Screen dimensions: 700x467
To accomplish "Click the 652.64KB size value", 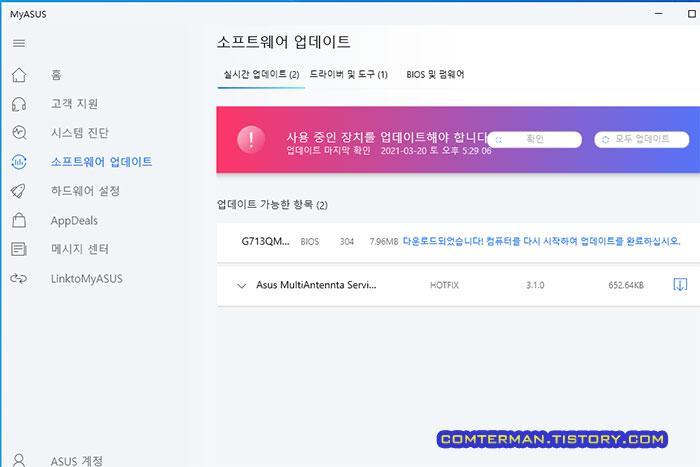I will click(x=626, y=285).
